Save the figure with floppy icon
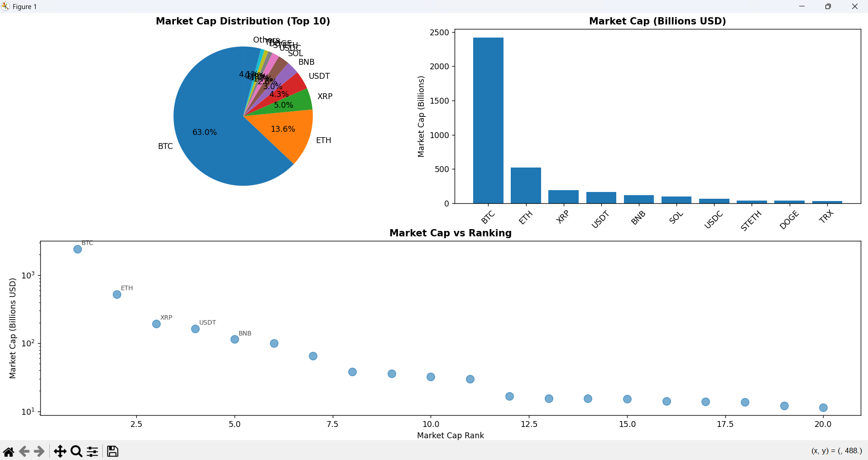 pos(113,451)
